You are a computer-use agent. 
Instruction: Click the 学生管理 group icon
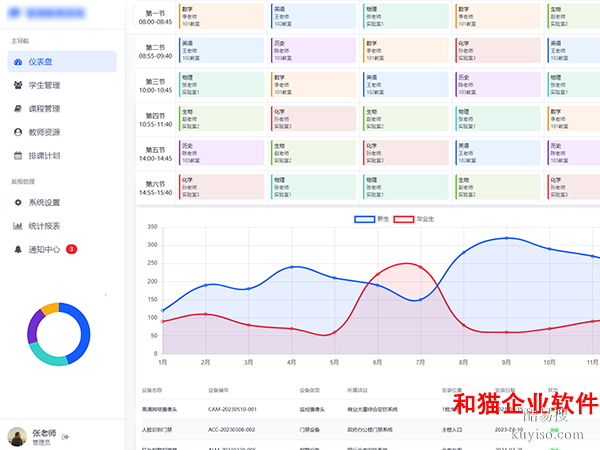(x=18, y=85)
